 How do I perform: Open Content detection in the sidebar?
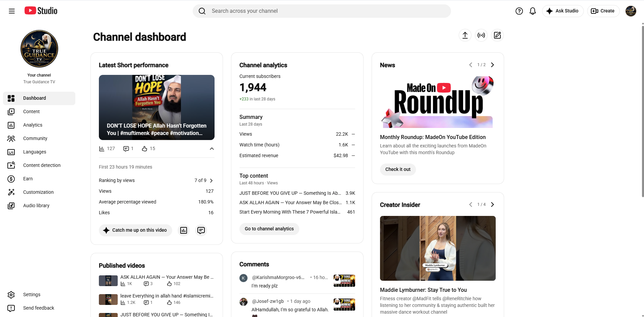click(39, 166)
